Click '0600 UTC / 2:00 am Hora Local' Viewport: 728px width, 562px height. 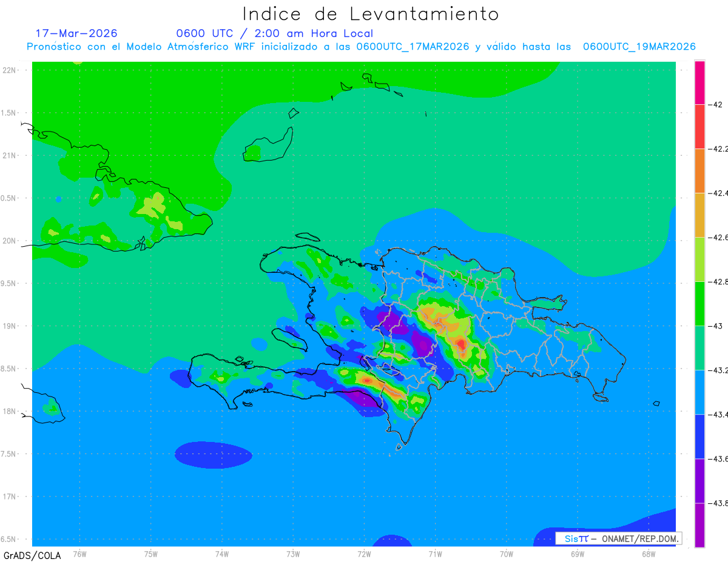click(x=274, y=33)
